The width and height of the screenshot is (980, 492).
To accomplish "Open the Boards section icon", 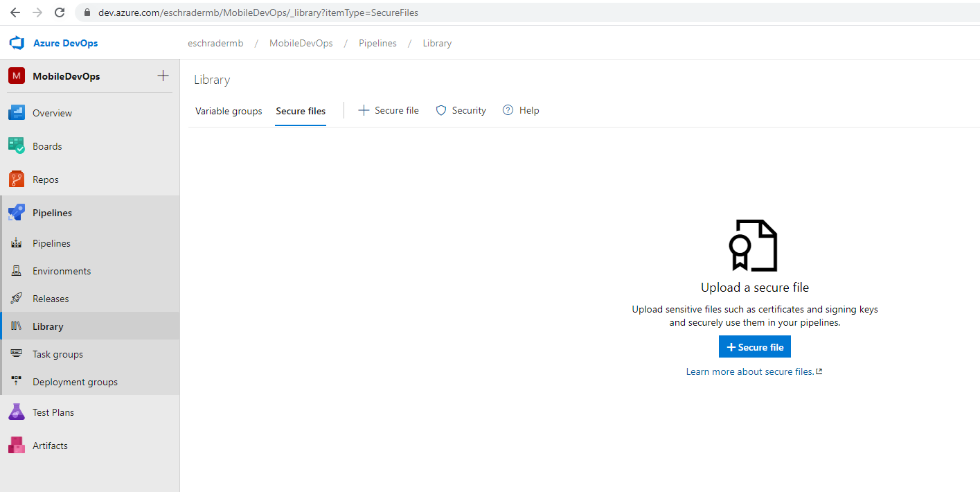I will tap(17, 146).
